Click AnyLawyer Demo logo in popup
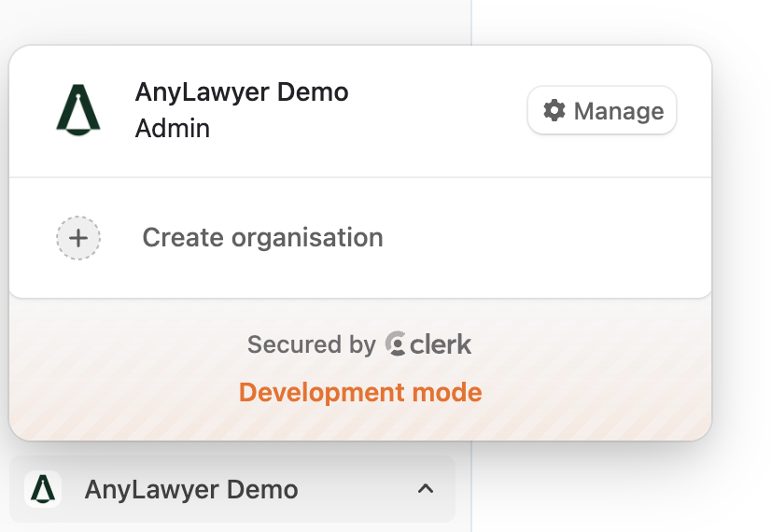The height and width of the screenshot is (532, 771). (78, 109)
